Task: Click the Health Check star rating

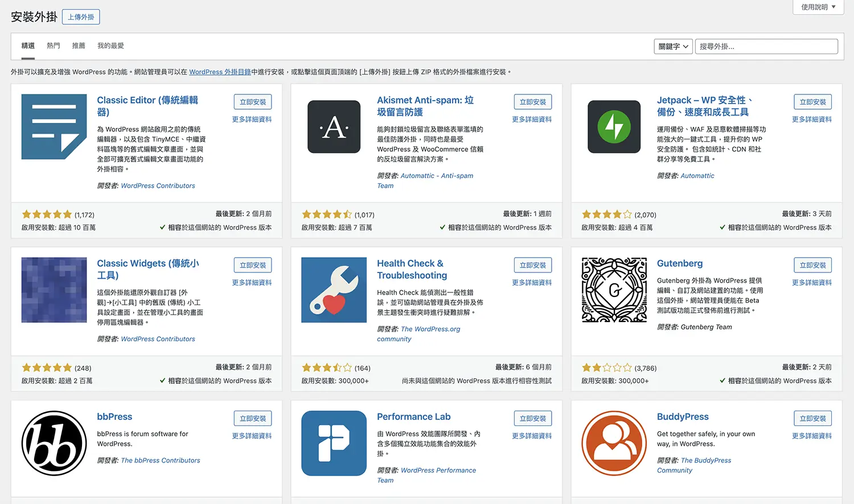Action: [327, 368]
